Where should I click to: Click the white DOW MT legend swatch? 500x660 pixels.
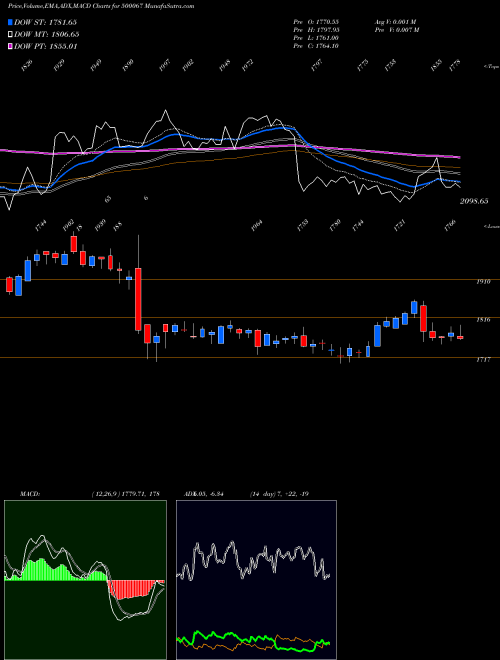[10, 34]
